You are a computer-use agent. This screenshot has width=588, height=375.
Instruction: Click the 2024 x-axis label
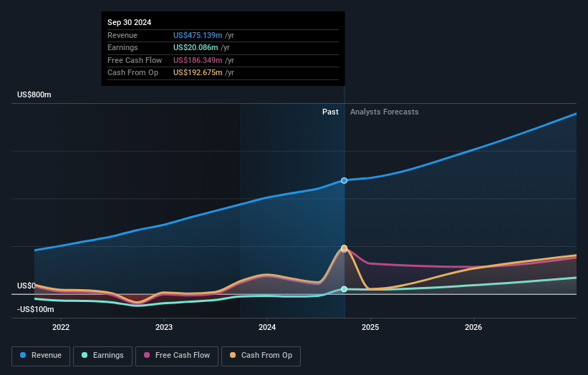(x=267, y=328)
